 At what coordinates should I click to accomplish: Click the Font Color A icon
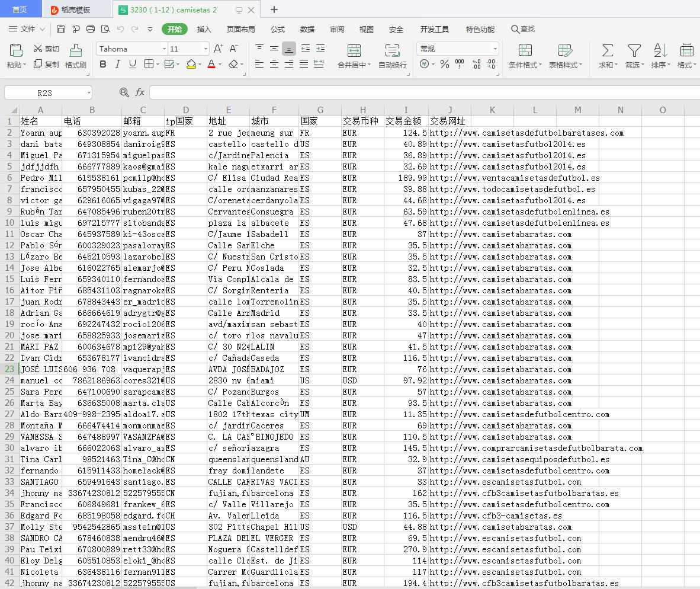(x=211, y=65)
